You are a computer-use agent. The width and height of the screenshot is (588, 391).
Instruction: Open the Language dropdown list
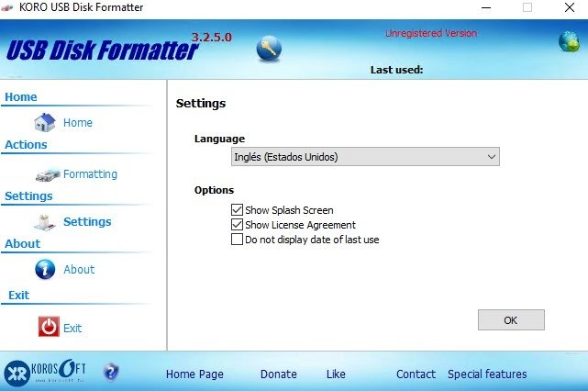pos(365,156)
